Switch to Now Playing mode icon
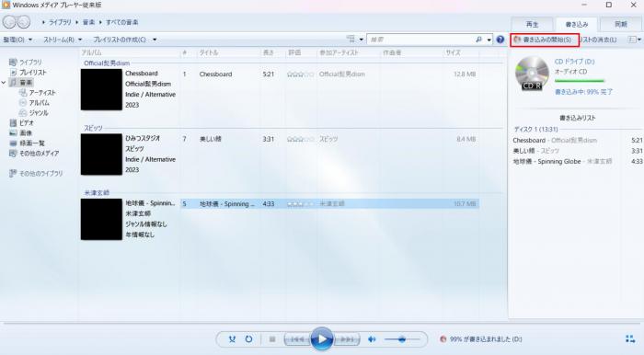Screen dimensions: 644x355 (630, 339)
